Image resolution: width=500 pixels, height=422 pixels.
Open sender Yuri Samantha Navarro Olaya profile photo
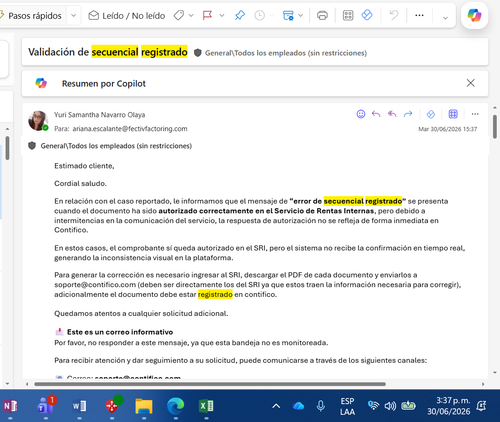(x=38, y=121)
